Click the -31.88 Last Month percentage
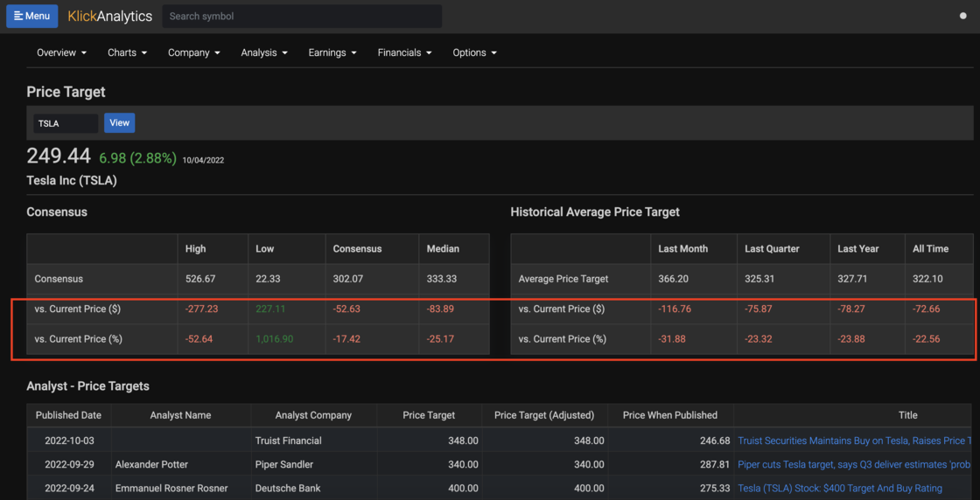Screen dimensions: 980x500 [x=673, y=339]
